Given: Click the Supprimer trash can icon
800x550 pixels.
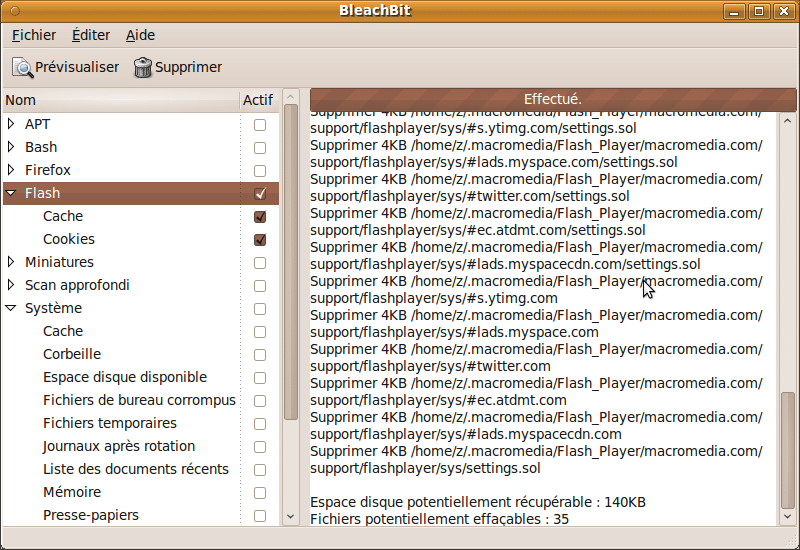Looking at the screenshot, I should (143, 67).
